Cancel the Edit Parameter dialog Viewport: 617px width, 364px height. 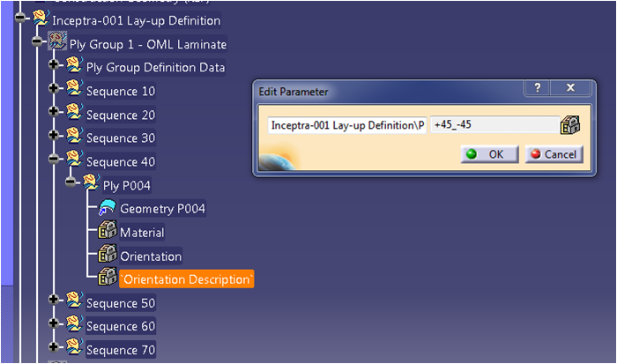(554, 154)
